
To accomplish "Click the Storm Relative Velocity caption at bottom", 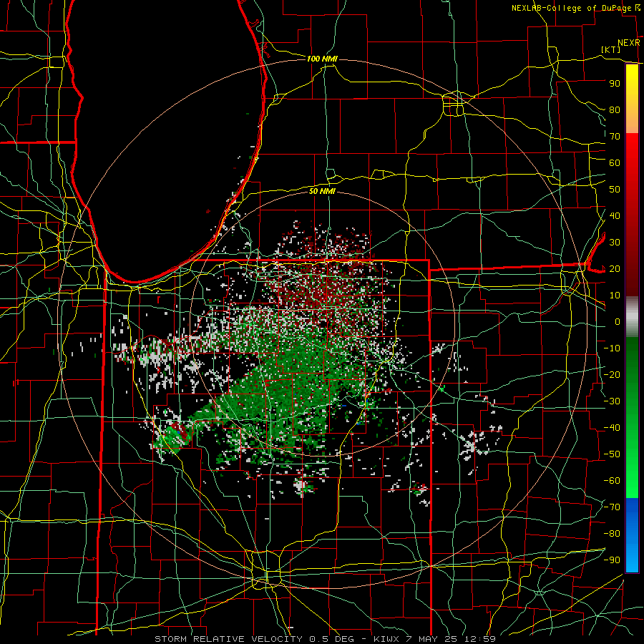I will [x=325, y=639].
